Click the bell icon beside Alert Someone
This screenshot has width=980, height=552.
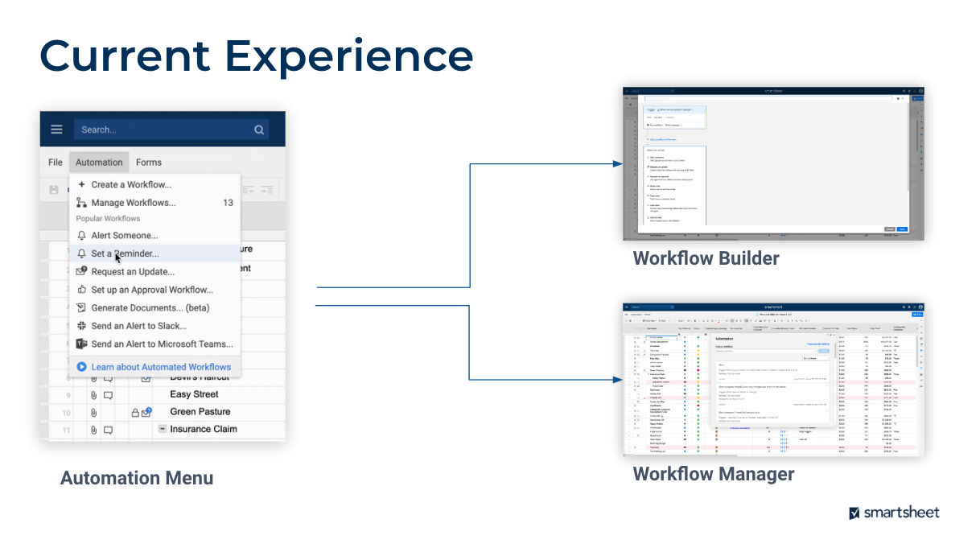pyautogui.click(x=81, y=236)
